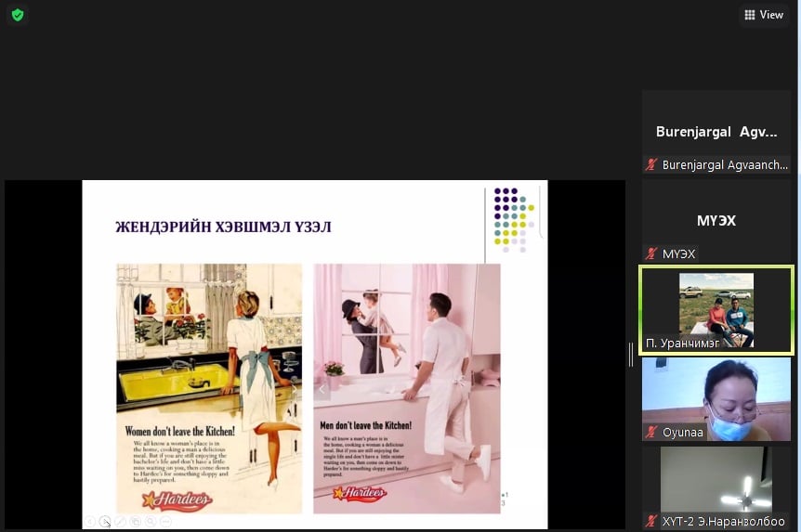Open the see-all-slides icon in slideshow

136,521
